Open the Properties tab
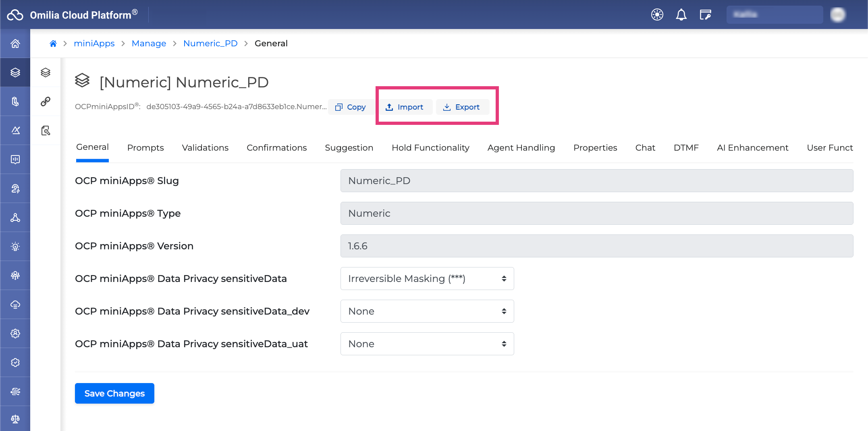 tap(595, 148)
